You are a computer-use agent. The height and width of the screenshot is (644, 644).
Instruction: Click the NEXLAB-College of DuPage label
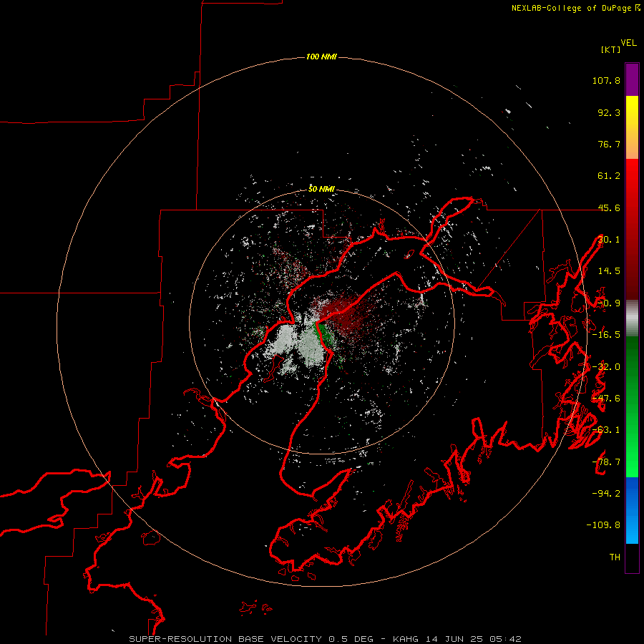click(x=572, y=8)
